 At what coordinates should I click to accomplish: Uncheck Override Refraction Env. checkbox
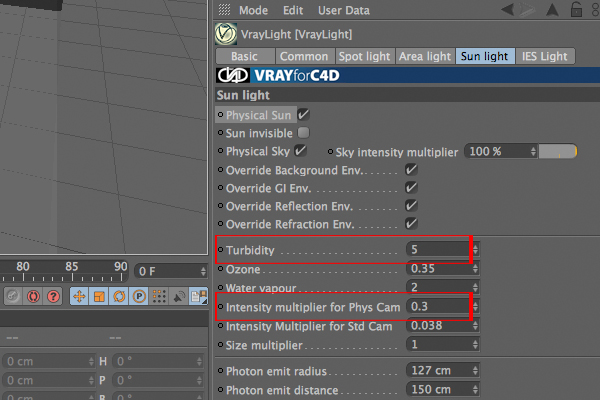411,224
